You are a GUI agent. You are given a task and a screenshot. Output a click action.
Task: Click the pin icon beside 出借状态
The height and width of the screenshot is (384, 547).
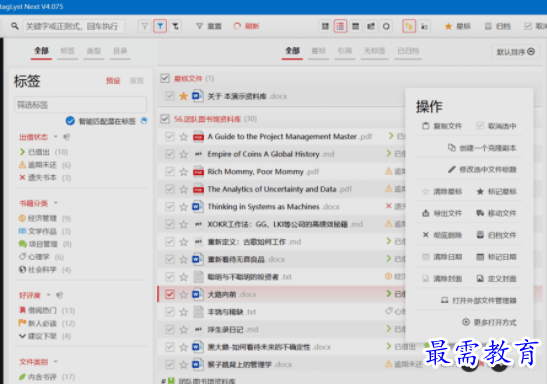pos(67,137)
